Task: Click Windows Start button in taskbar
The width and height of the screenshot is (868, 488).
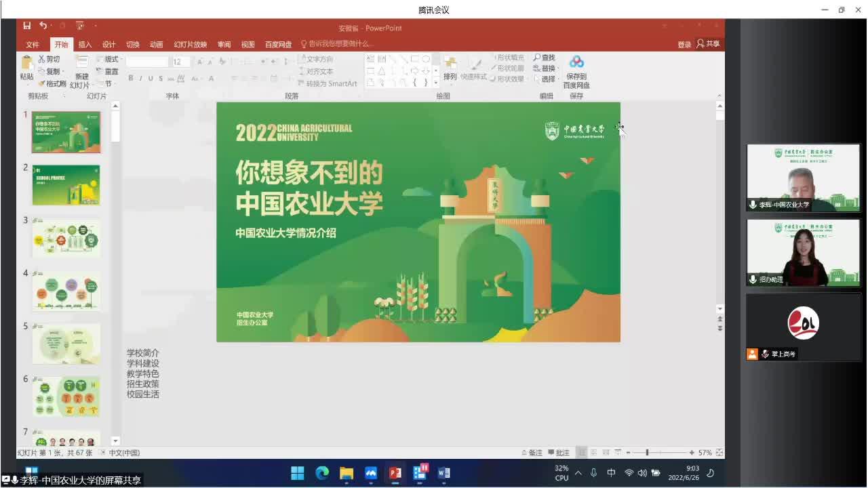Action: pos(298,473)
